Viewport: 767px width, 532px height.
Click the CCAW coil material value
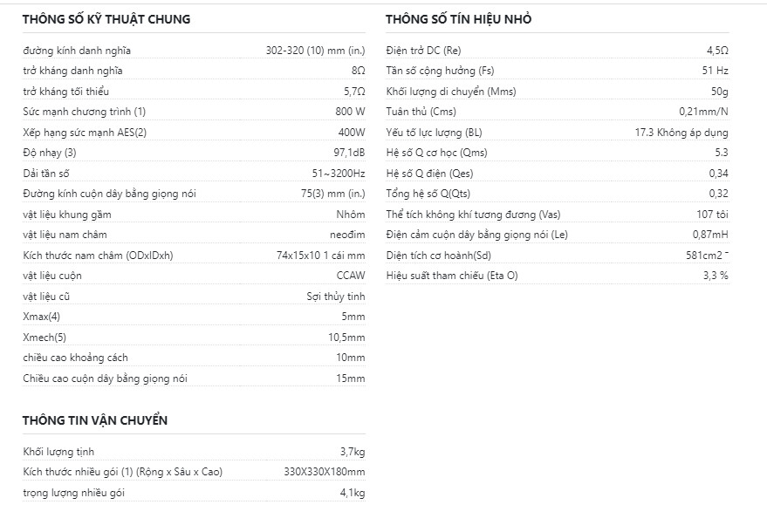tap(351, 276)
